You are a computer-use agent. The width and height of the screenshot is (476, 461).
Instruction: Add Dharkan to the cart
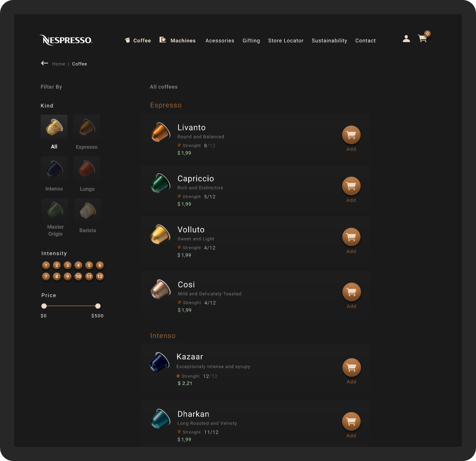point(351,421)
